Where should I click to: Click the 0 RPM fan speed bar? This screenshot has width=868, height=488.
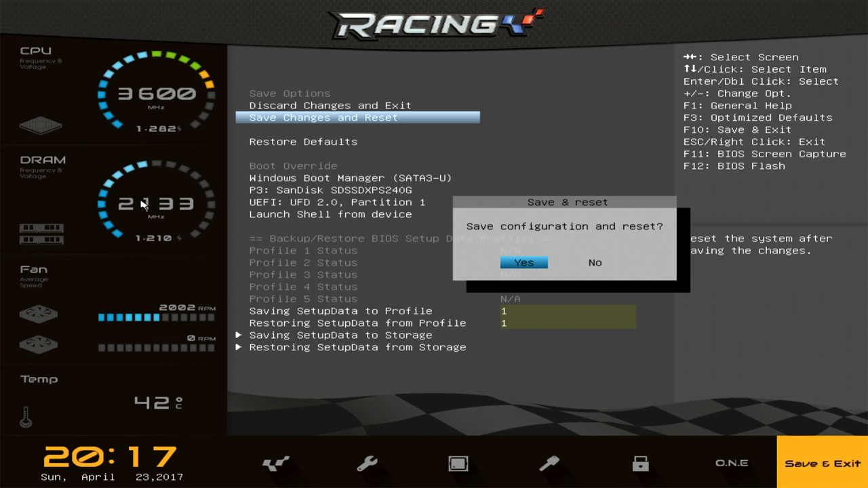(x=156, y=348)
